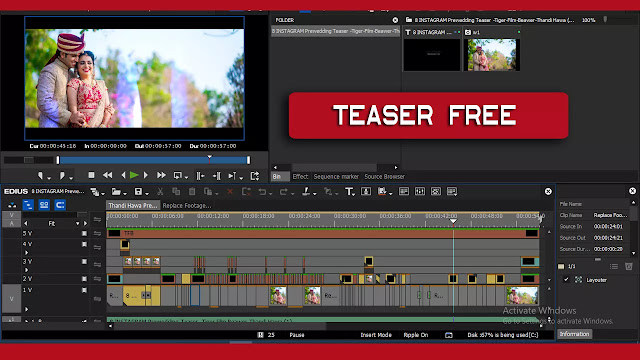
Task: Open the Open project dropdown arrow
Action: click(x=125, y=193)
